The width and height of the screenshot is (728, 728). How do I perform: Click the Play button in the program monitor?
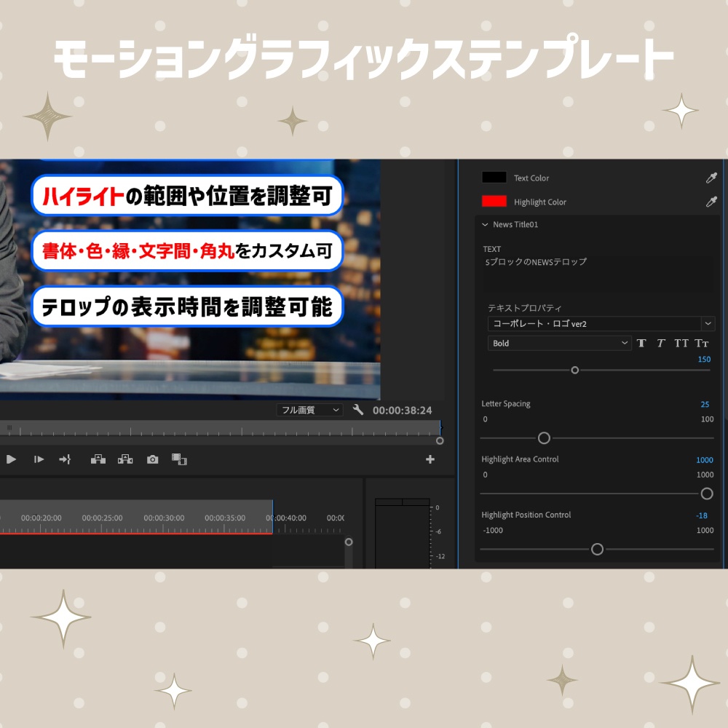tap(11, 459)
